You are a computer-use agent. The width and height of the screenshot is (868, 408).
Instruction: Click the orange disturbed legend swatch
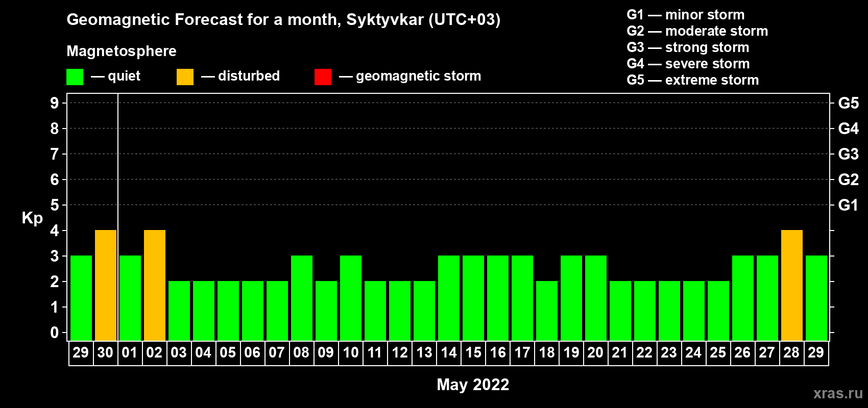coord(185,77)
